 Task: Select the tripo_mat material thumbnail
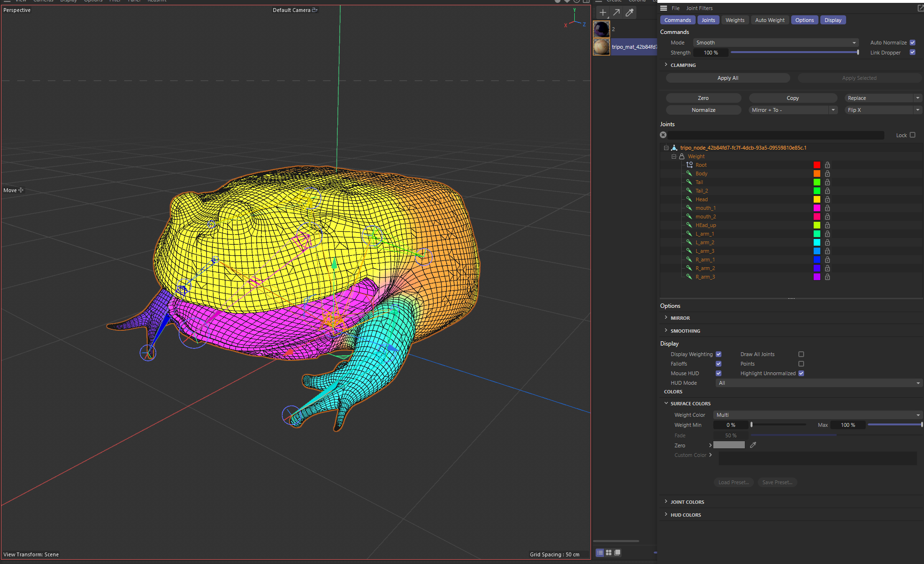pyautogui.click(x=602, y=47)
